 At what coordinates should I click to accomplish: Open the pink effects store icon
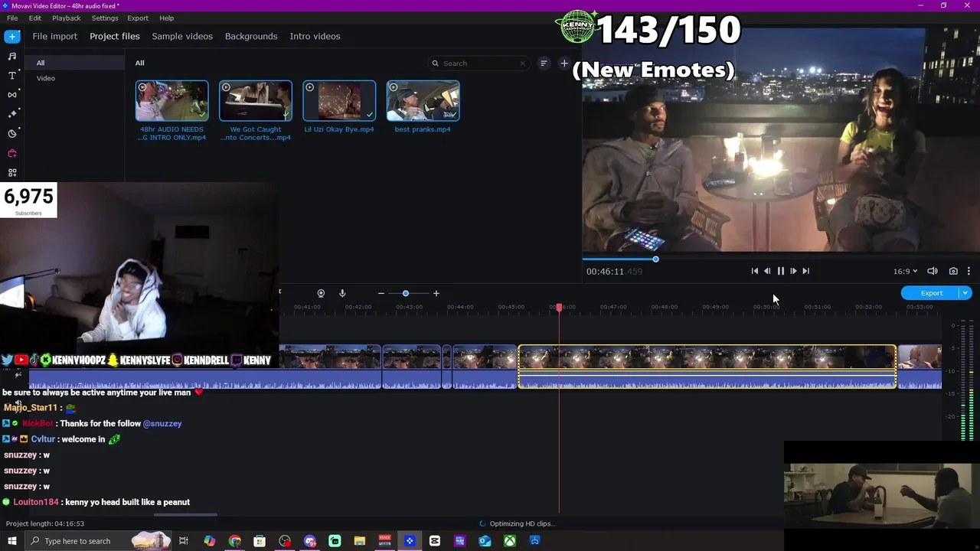pyautogui.click(x=12, y=153)
